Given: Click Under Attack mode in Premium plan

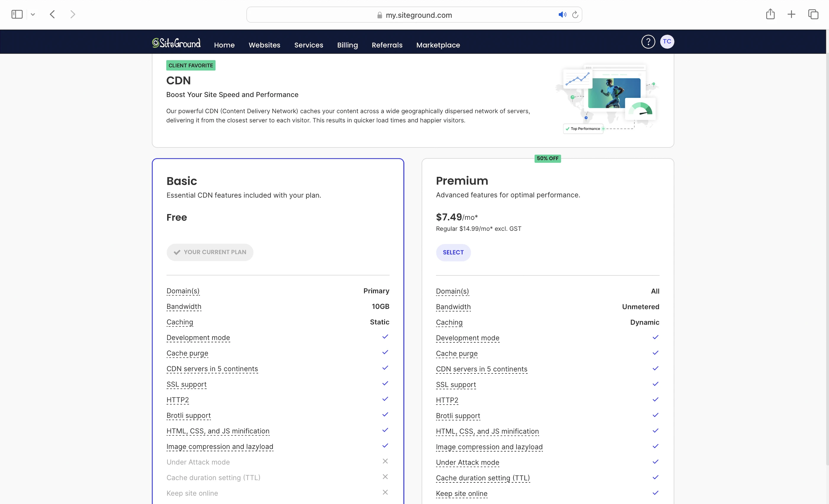Looking at the screenshot, I should [467, 462].
